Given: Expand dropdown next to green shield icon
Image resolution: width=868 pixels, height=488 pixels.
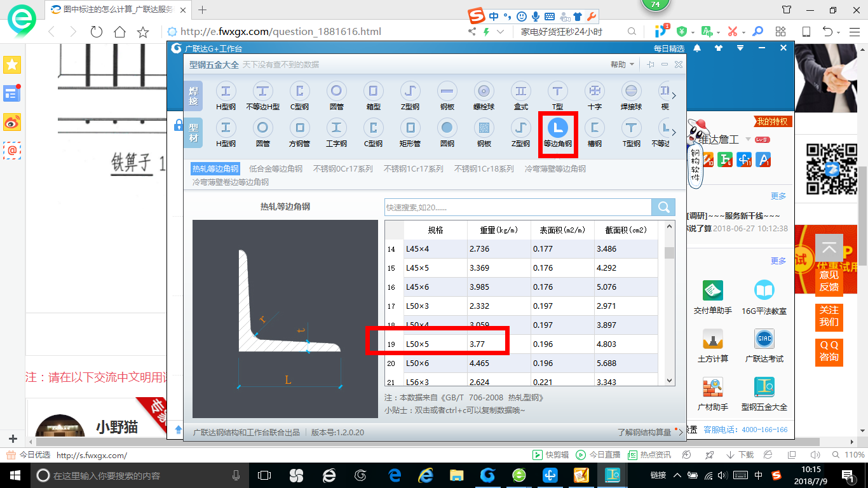Looking at the screenshot, I should coord(692,32).
